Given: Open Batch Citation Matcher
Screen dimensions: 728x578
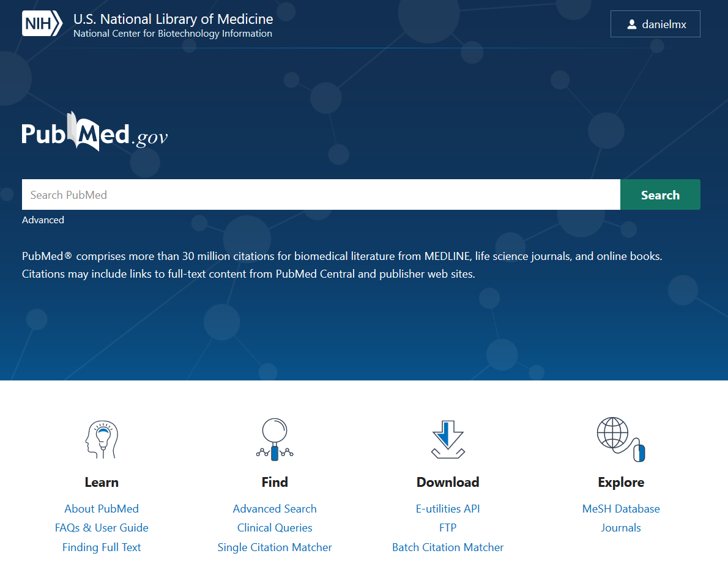Looking at the screenshot, I should pos(448,547).
